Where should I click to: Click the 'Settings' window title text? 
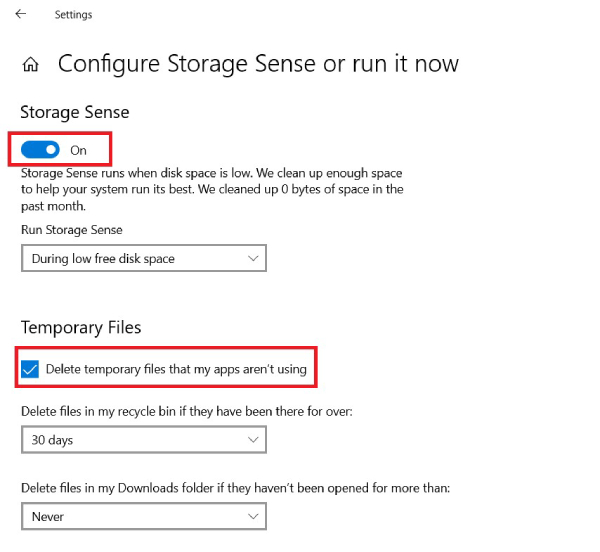75,14
